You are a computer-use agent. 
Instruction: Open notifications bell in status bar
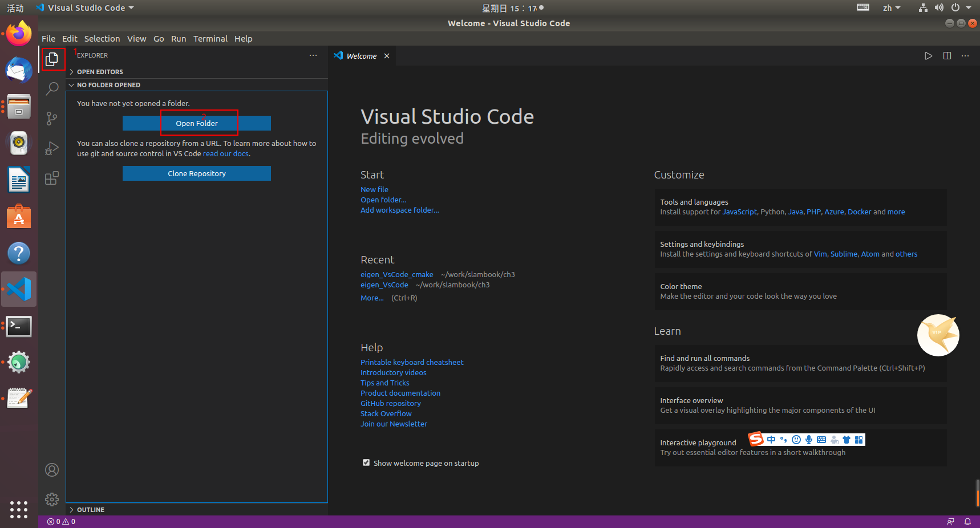[x=967, y=522]
